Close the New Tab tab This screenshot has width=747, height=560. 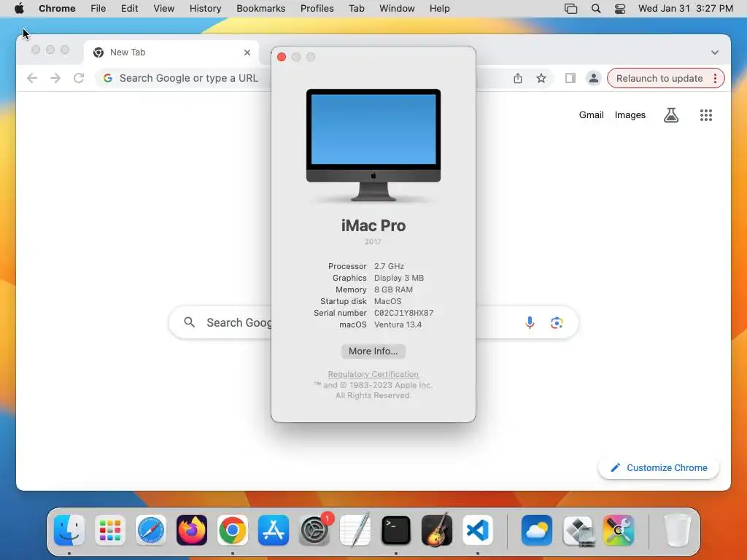[x=247, y=52]
